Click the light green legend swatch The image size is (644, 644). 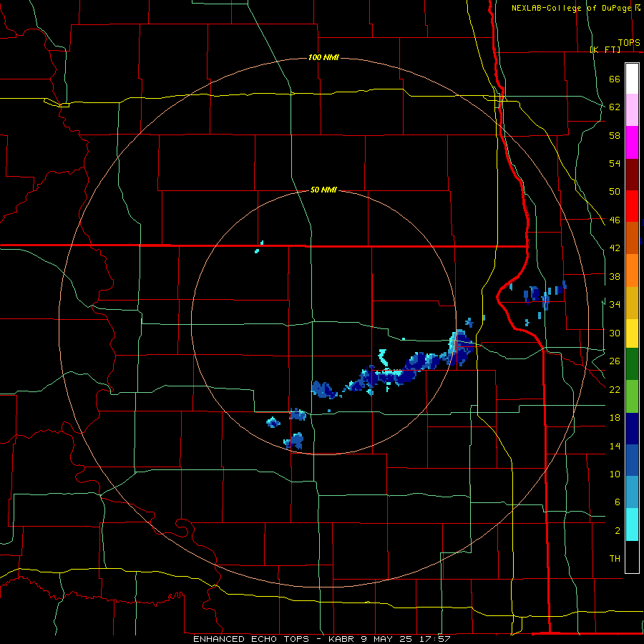(x=632, y=396)
